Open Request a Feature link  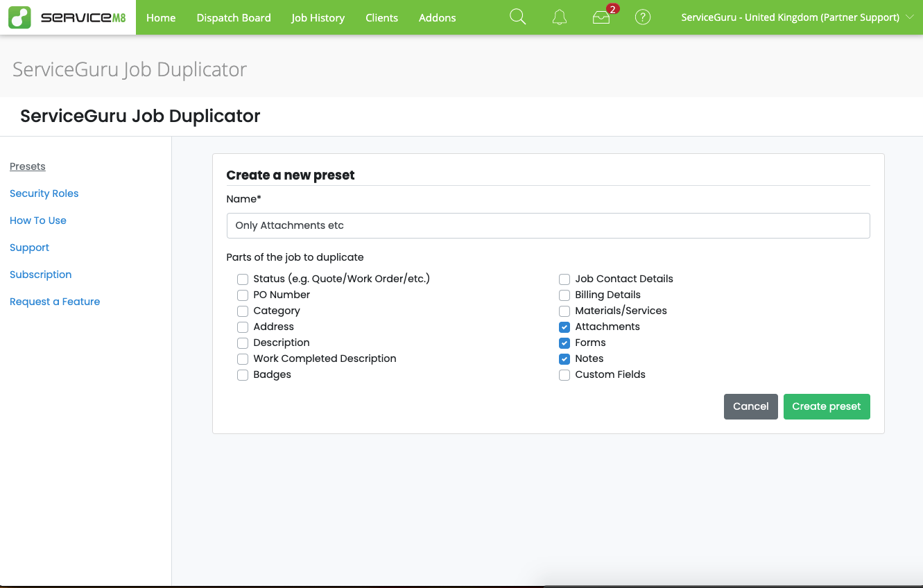tap(55, 302)
